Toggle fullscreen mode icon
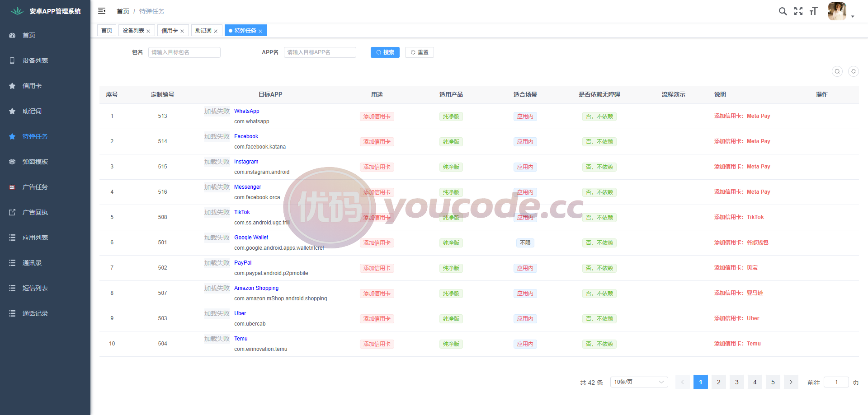Screen dimensions: 868x415 pyautogui.click(x=798, y=11)
